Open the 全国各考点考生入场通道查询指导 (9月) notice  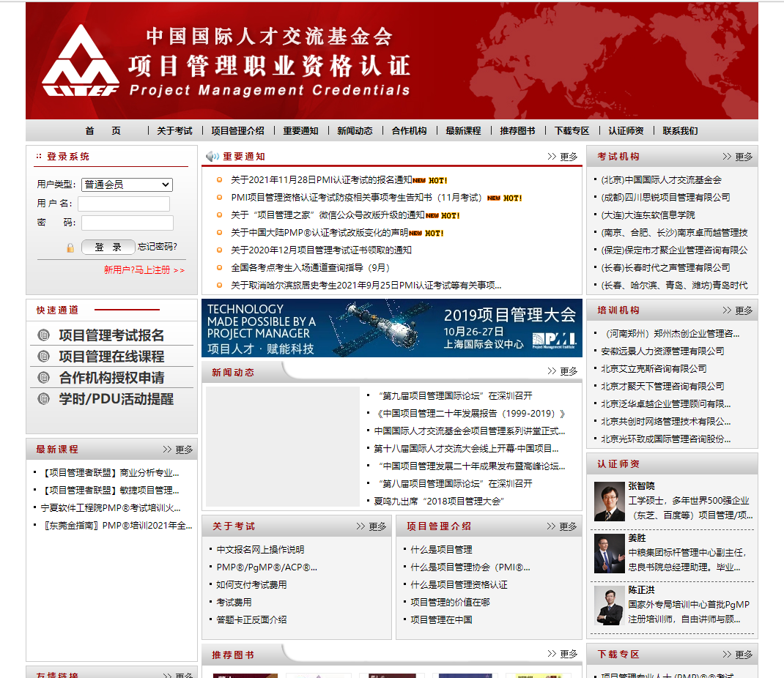coord(310,267)
